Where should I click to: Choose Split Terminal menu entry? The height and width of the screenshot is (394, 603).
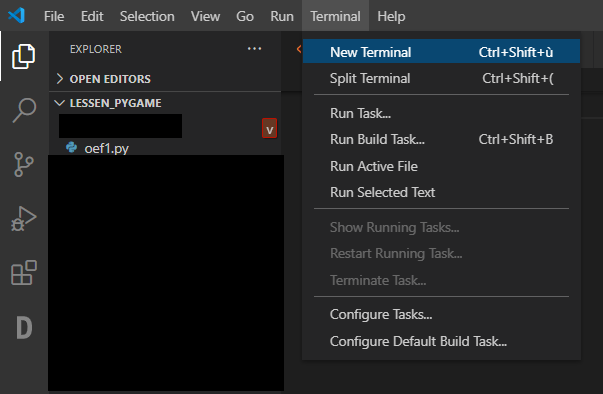coord(441,78)
